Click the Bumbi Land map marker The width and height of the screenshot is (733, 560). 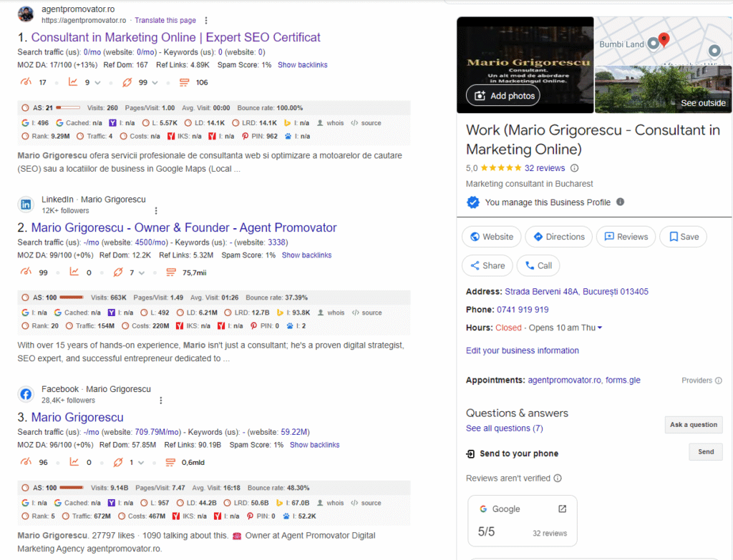654,44
